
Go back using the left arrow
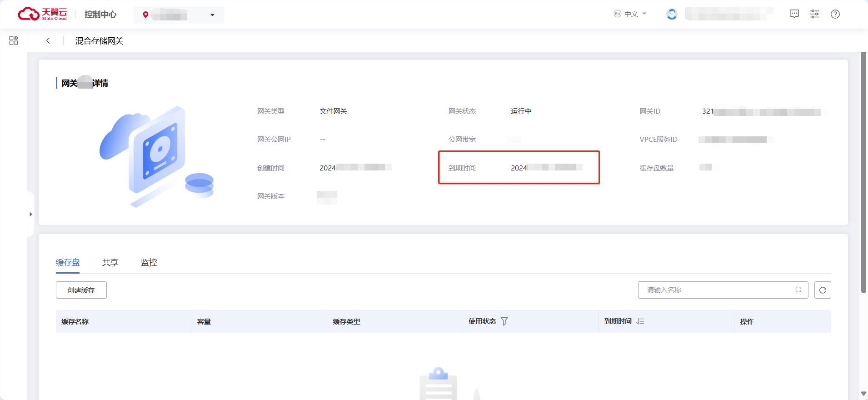pyautogui.click(x=48, y=40)
